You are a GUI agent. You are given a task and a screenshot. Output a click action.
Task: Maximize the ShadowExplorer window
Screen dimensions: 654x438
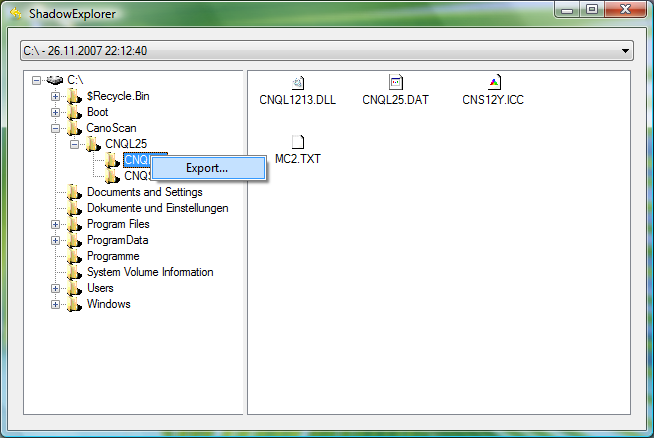click(x=591, y=10)
